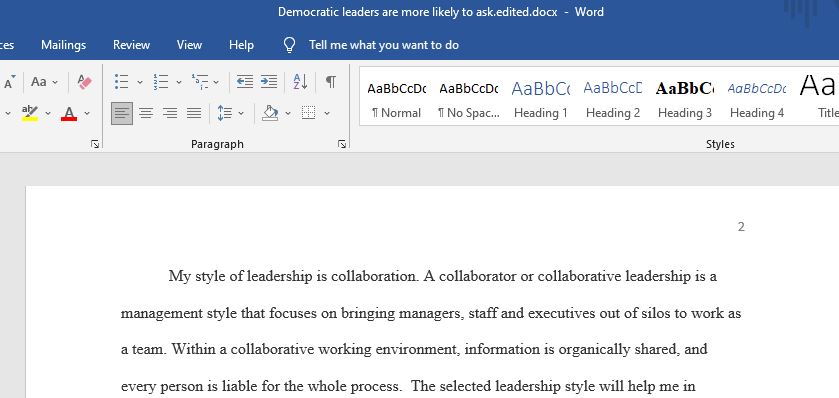The image size is (839, 398).
Task: Click Clear All Formatting eraser icon
Action: 85,82
